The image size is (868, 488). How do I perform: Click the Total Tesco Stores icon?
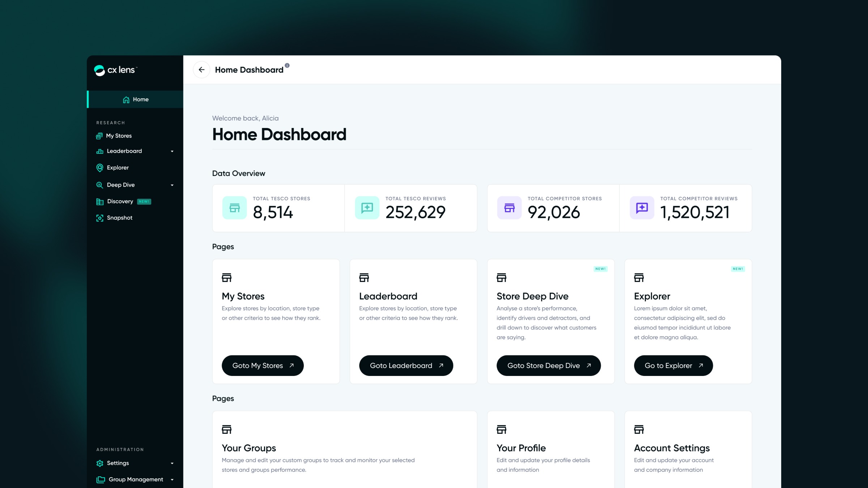pyautogui.click(x=234, y=208)
